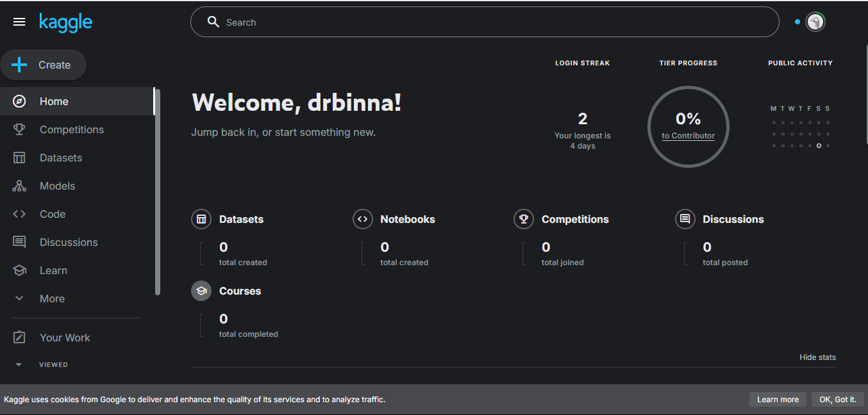Click the TIER PROGRESS label

click(688, 63)
